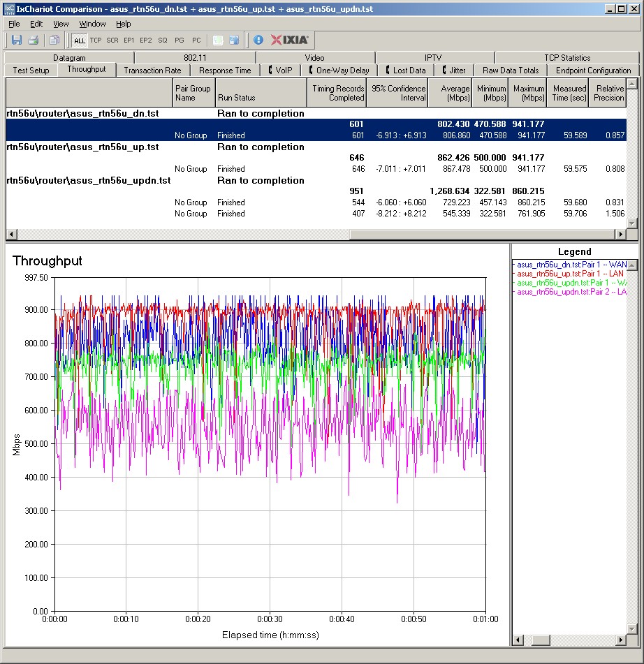
Task: Switch to the Lost Data tab
Action: [405, 71]
